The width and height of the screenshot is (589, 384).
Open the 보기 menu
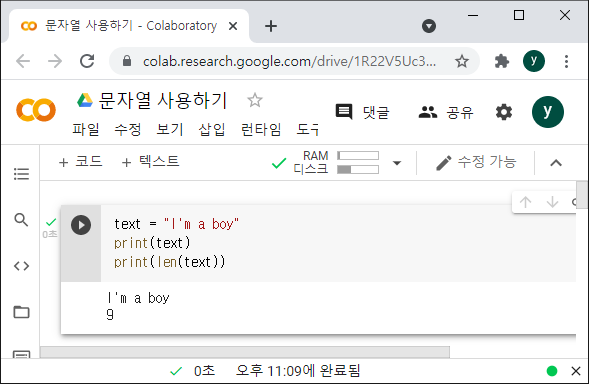coord(170,130)
